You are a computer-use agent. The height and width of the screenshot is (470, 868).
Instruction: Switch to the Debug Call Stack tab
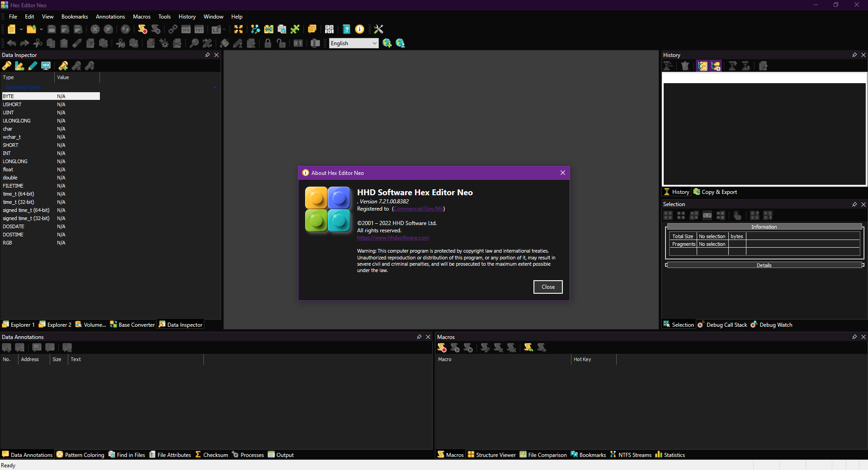click(x=722, y=324)
